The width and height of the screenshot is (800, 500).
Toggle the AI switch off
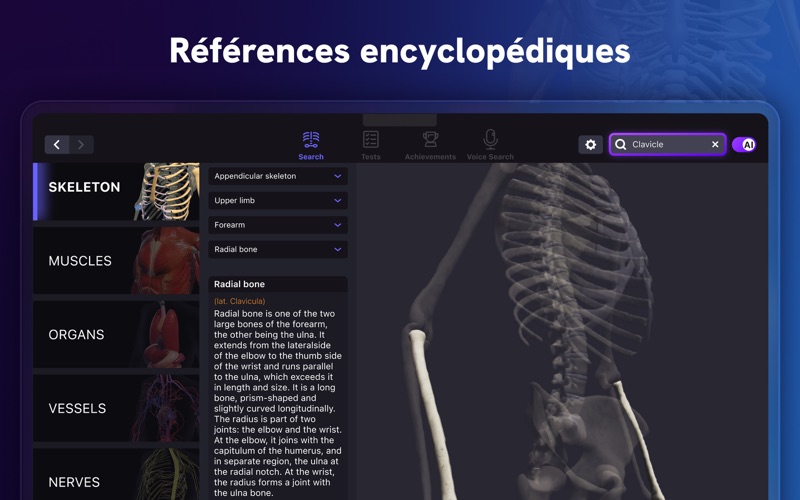click(744, 144)
